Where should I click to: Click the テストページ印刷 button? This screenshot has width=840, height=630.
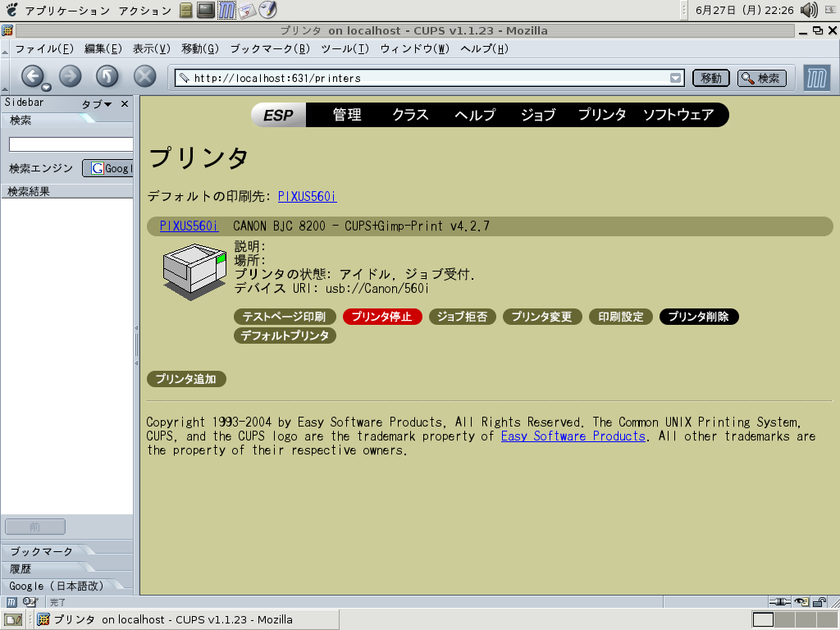pos(285,317)
